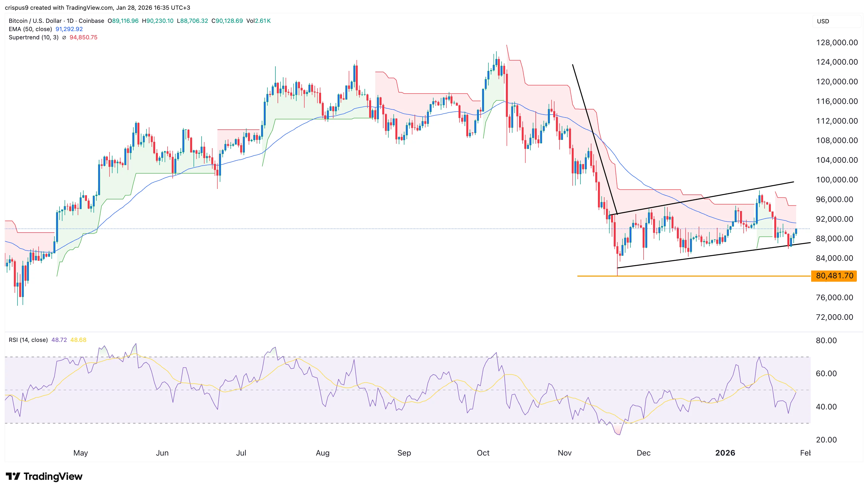Click the TradingView logo icon
The width and height of the screenshot is (868, 491).
(14, 476)
